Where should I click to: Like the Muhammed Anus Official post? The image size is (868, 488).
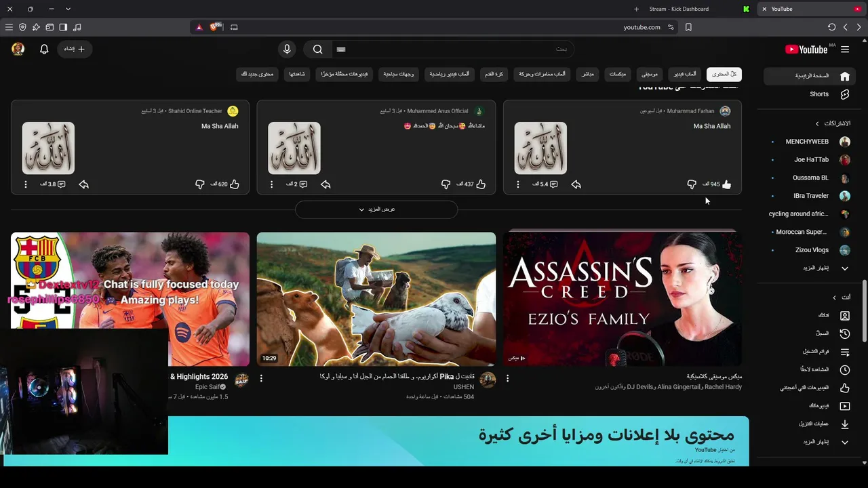[481, 184]
